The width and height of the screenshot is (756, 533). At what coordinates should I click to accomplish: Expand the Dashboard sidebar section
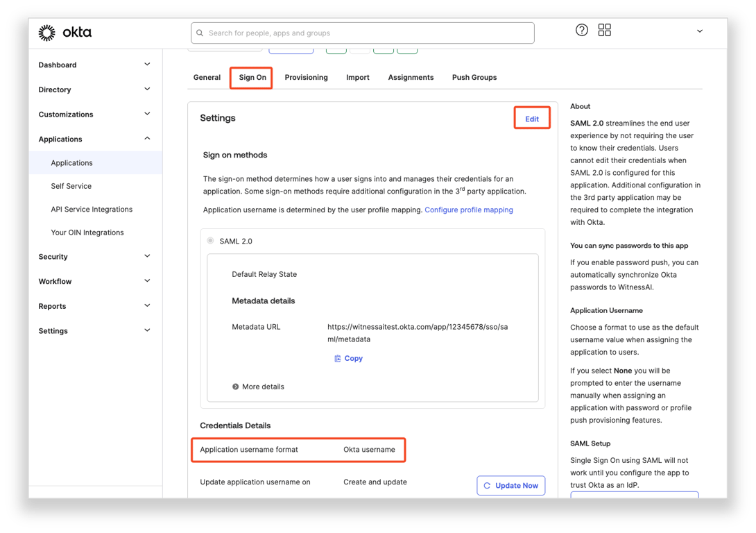tap(146, 65)
